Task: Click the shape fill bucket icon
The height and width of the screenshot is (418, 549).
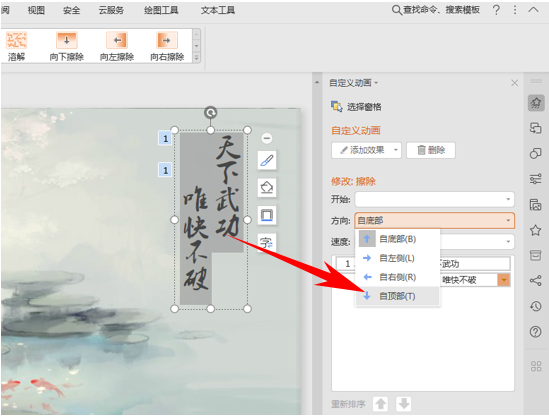Action: point(267,188)
